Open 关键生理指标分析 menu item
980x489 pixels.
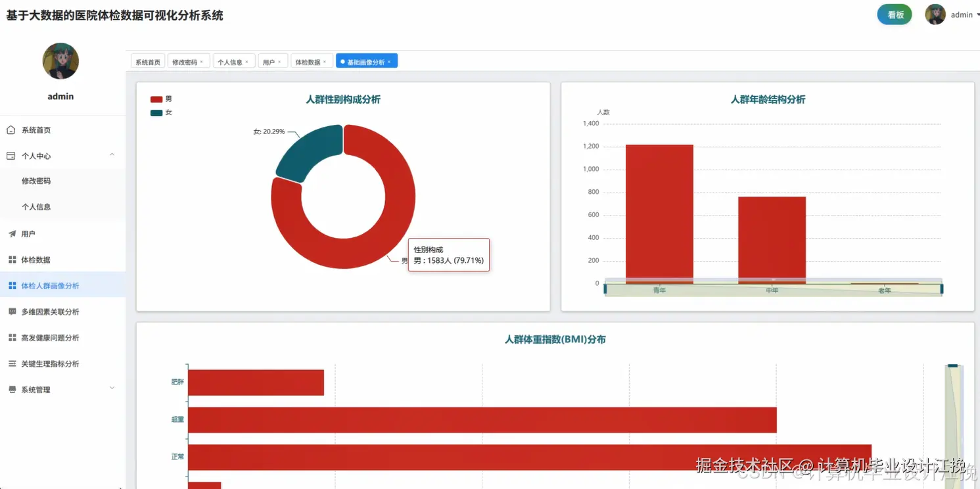tap(62, 363)
